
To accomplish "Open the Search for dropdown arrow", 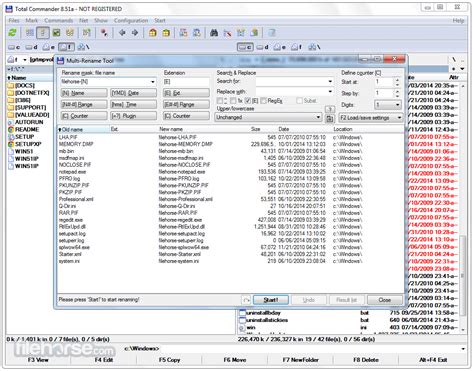I will tap(330, 81).
